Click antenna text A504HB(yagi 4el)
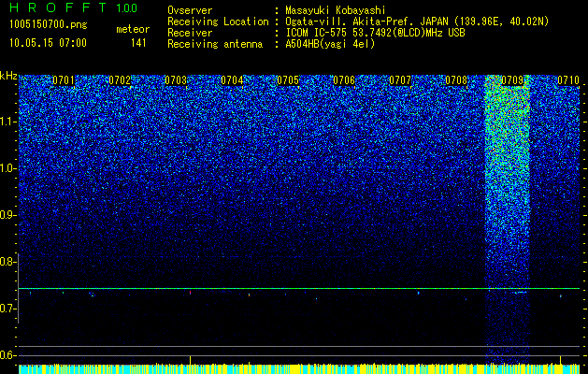Image resolution: width=588 pixels, height=374 pixels. [x=330, y=44]
